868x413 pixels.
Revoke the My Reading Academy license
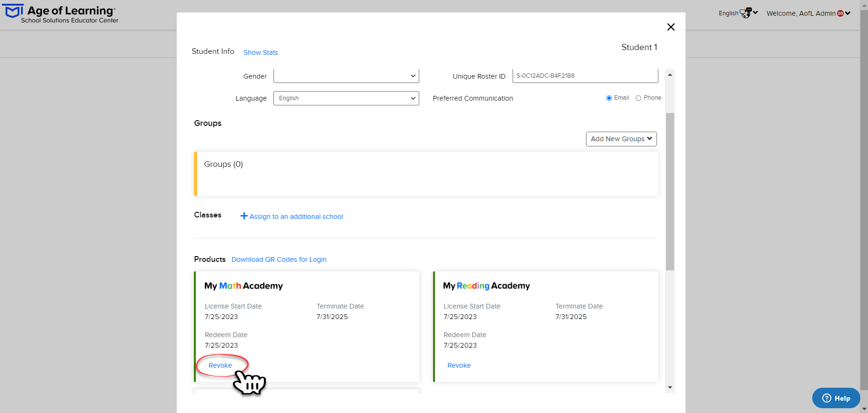click(459, 365)
